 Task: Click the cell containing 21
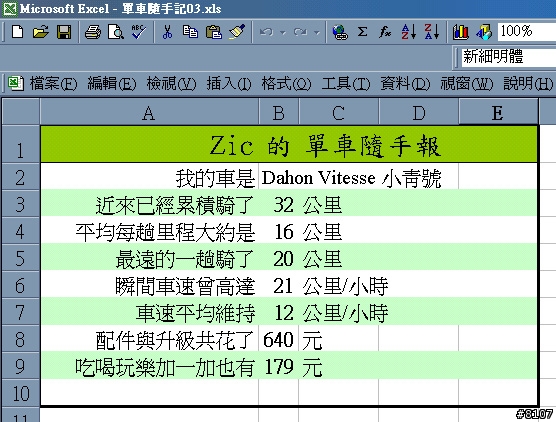coord(279,284)
